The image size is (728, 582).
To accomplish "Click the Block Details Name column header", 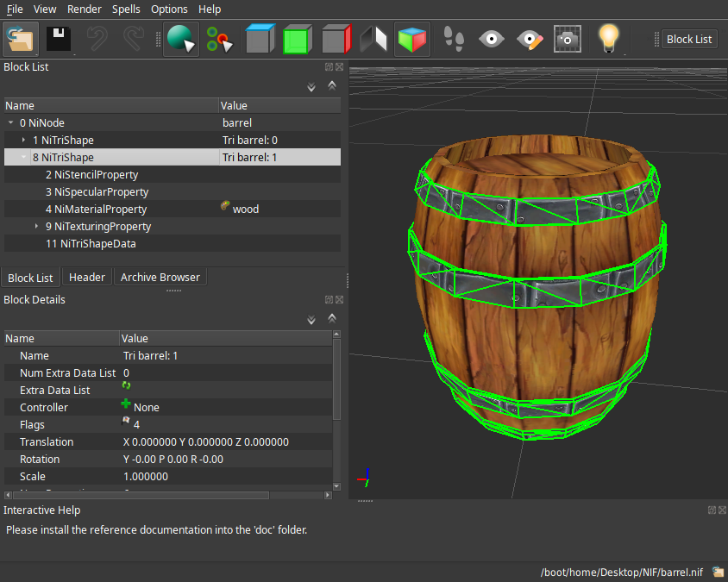I will point(62,338).
